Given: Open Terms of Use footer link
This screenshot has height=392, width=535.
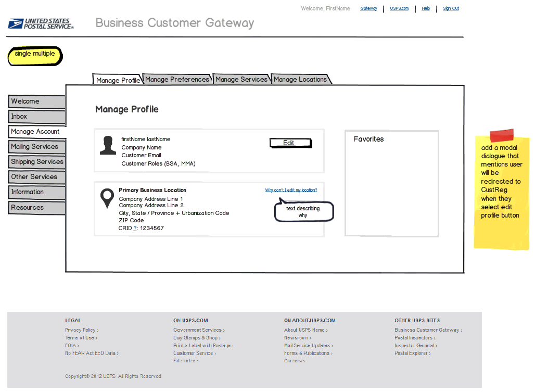Looking at the screenshot, I should (x=81, y=338).
